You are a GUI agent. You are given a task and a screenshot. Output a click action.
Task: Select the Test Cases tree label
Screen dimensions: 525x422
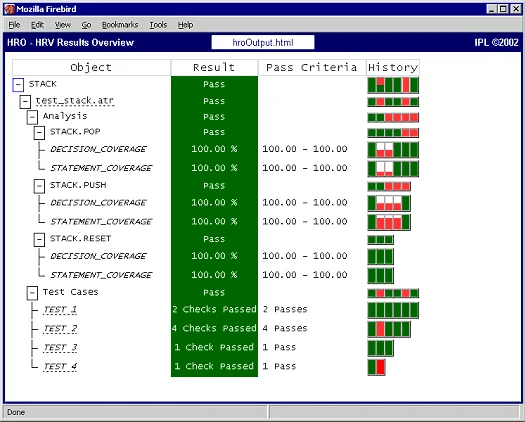[71, 292]
